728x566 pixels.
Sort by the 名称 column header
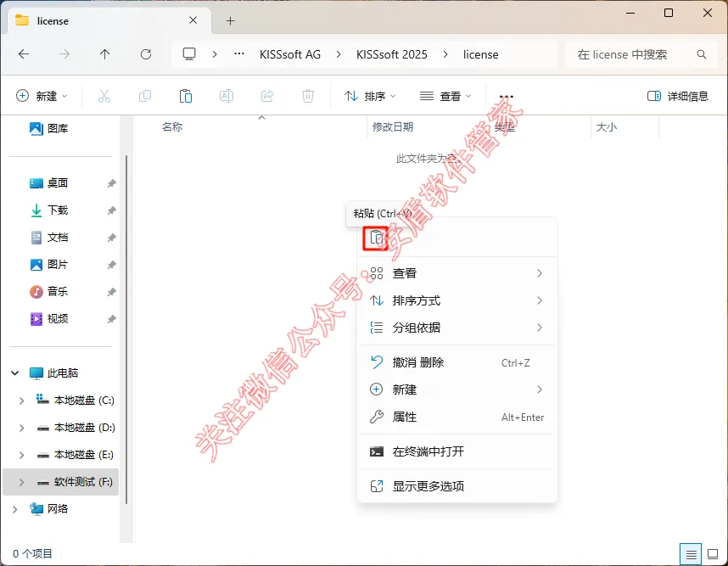tap(172, 126)
